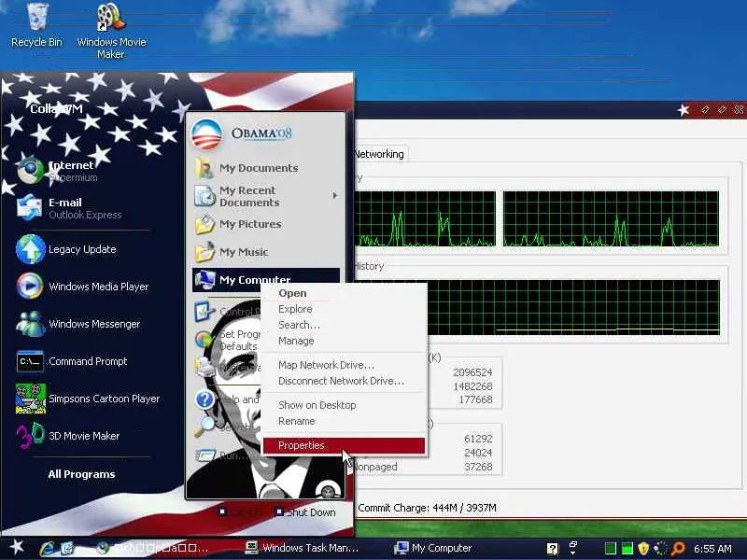Open Internet Supermium from Start menu
The width and height of the screenshot is (747, 560).
coord(57,171)
